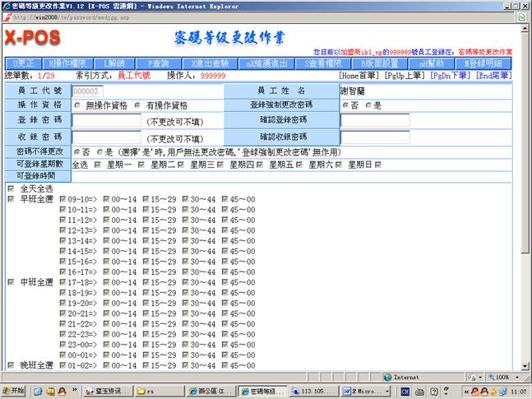Select 是 for 登錄強制更改密碼
The width and height of the screenshot is (532, 399).
(369, 106)
